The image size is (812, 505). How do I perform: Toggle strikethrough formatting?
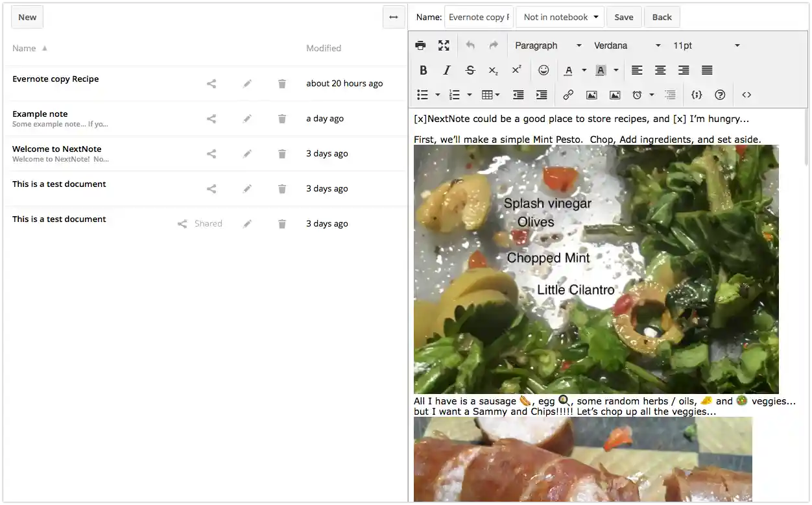click(x=470, y=70)
